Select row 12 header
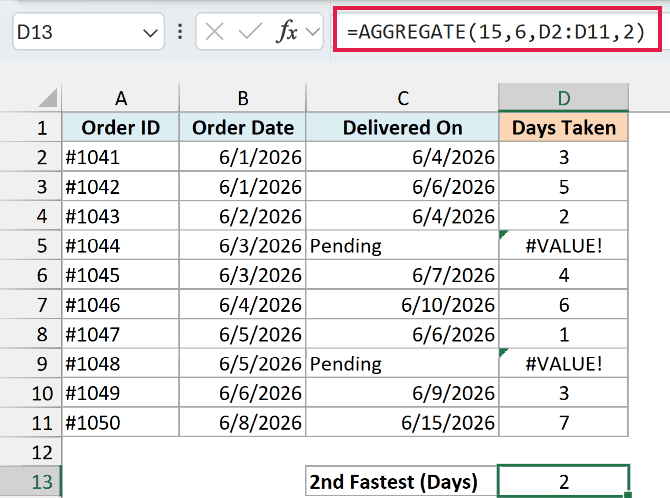The width and height of the screenshot is (670, 498). click(x=31, y=452)
